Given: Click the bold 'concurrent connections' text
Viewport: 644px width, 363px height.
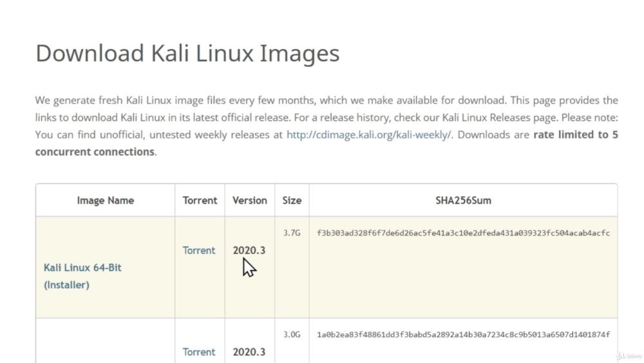Looking at the screenshot, I should 95,152.
